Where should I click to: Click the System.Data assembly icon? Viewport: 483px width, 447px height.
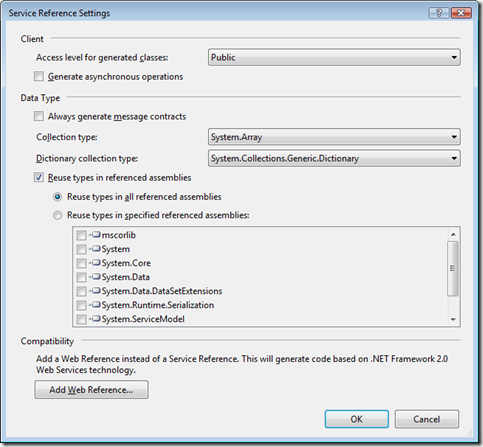point(96,277)
